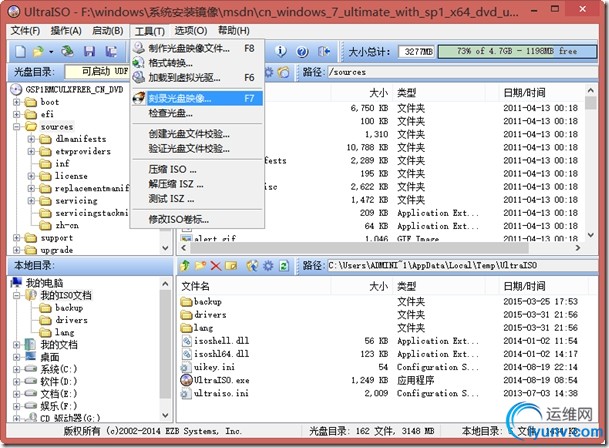Collapse the 我的ISO文档 tree node
This screenshot has height=448, width=609.
16,295
